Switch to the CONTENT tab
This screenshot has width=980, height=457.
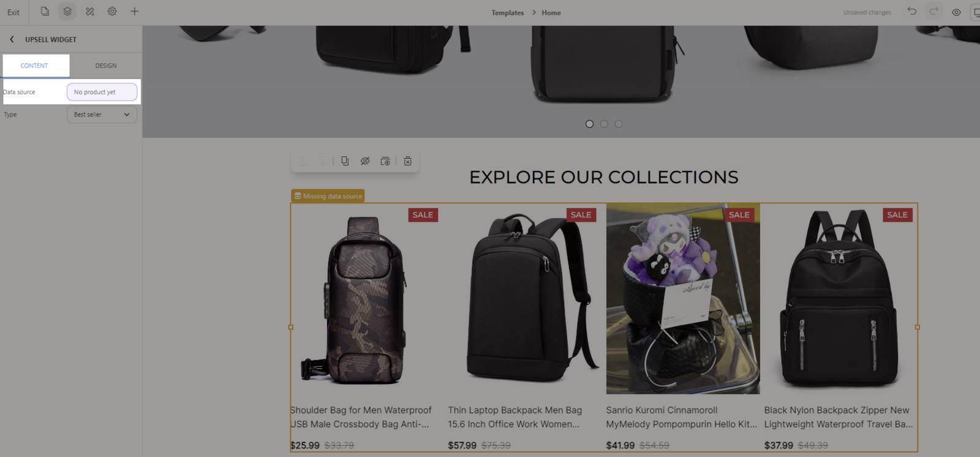point(34,66)
